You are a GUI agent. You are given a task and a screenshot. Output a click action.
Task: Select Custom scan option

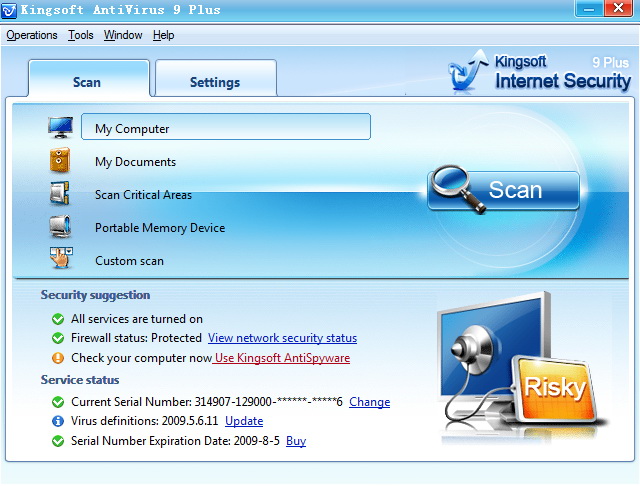[x=129, y=261]
